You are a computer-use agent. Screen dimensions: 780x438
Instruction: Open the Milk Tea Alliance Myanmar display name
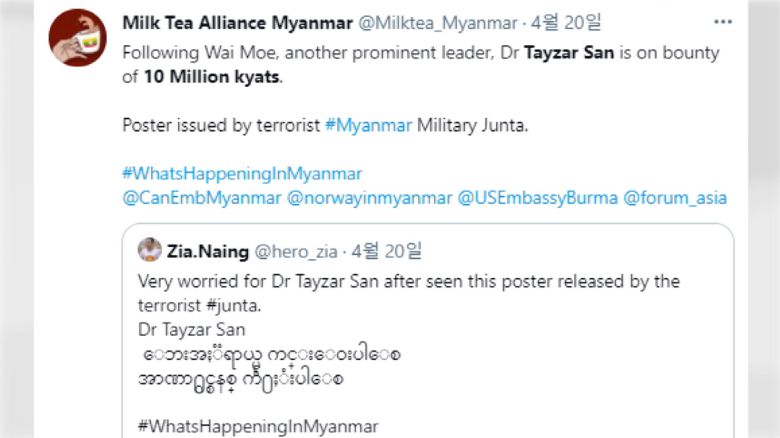237,22
